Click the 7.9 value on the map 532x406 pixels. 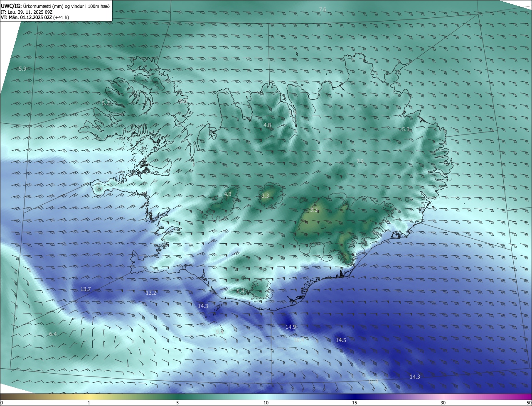(360, 161)
